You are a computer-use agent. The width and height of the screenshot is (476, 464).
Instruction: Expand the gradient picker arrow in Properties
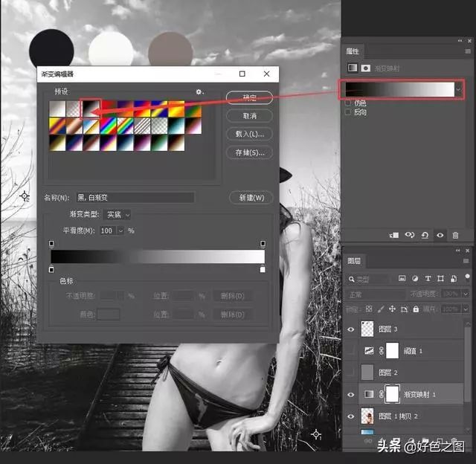point(459,89)
